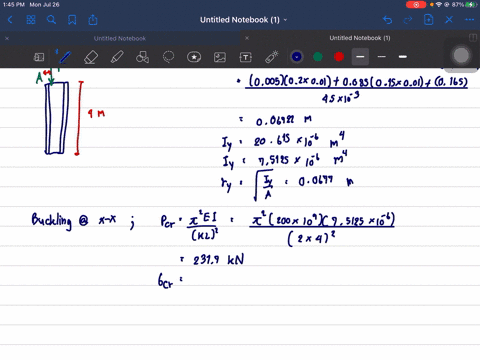This screenshot has height=360, width=480.
Task: Insert an image with the Photo tool
Action: pyautogui.click(x=220, y=57)
